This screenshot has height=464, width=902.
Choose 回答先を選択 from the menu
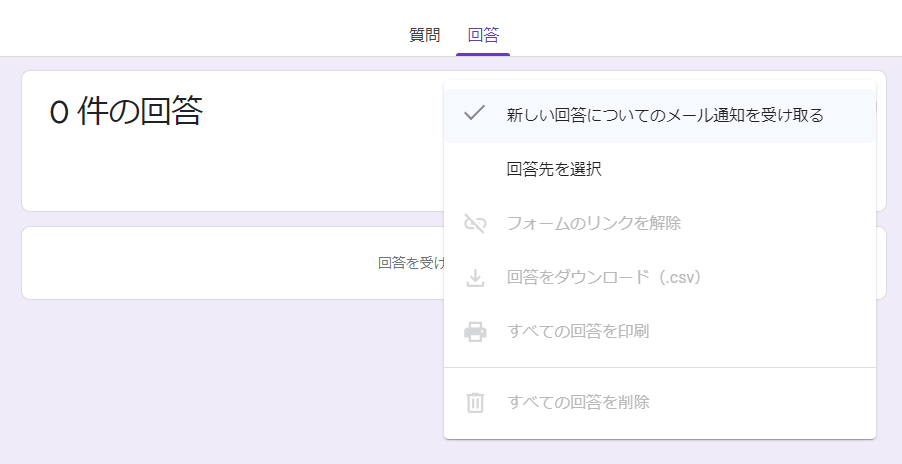pos(660,169)
